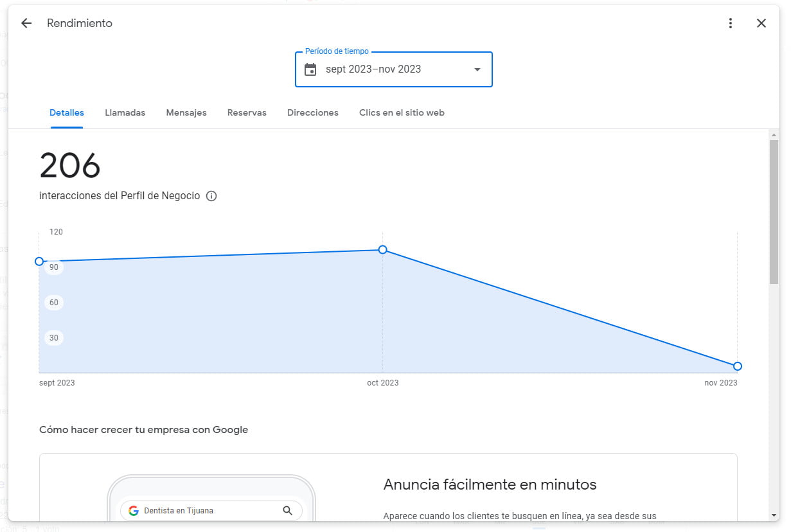View the Clics en el sitio web tab
This screenshot has height=532, width=791.
coord(402,112)
